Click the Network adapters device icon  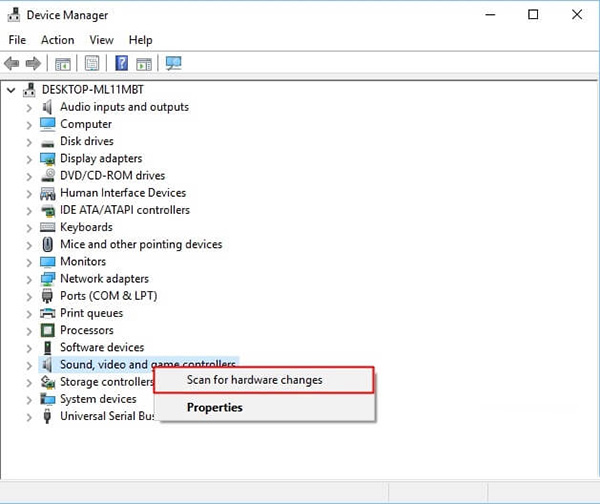pos(47,279)
